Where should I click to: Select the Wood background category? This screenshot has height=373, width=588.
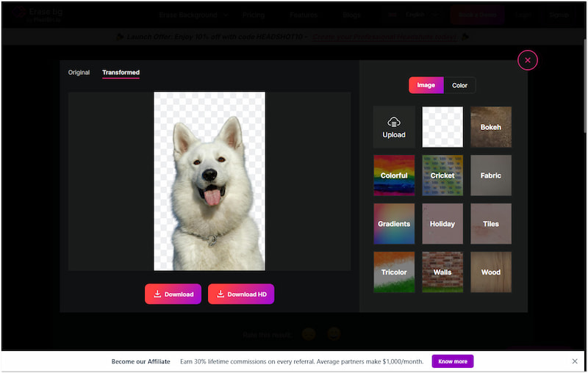491,272
